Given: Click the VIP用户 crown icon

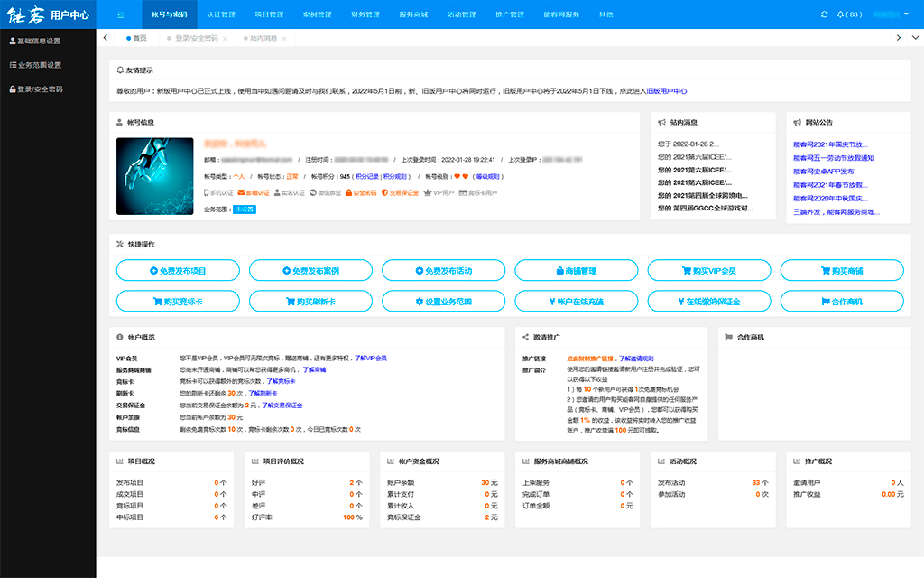Looking at the screenshot, I should tap(428, 192).
